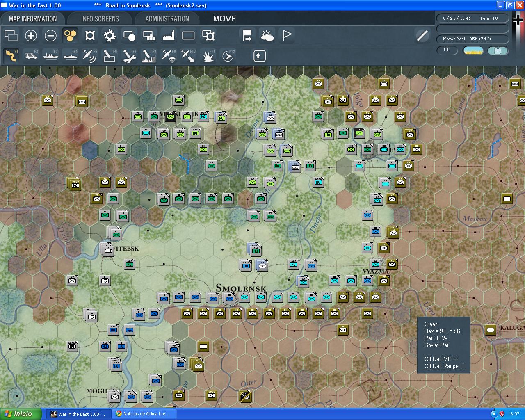
Task: Click the rectangle-with-bar-chart map icon
Action: [149, 36]
